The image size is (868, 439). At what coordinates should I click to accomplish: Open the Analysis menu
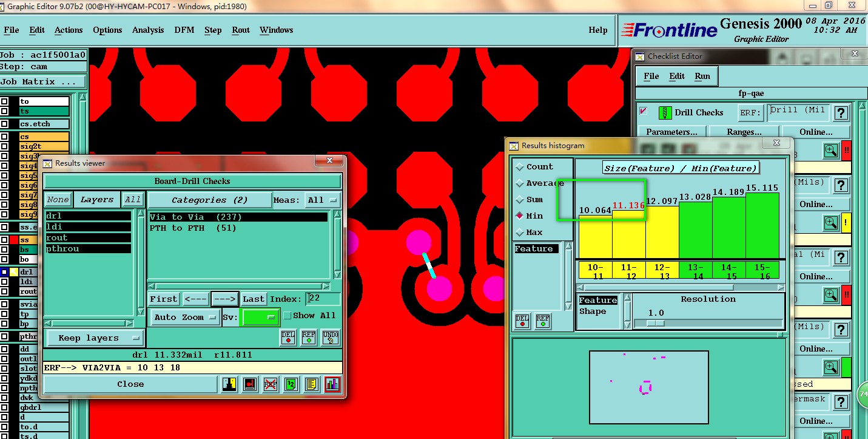pyautogui.click(x=148, y=30)
